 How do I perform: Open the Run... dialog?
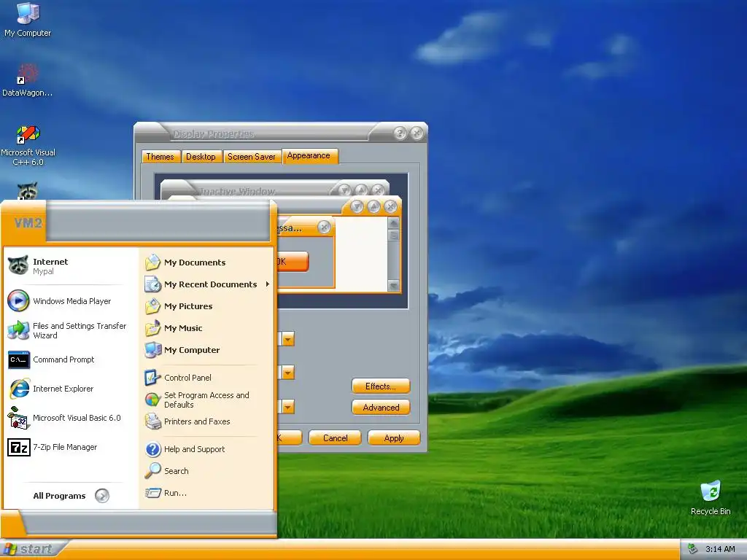pyautogui.click(x=207, y=493)
